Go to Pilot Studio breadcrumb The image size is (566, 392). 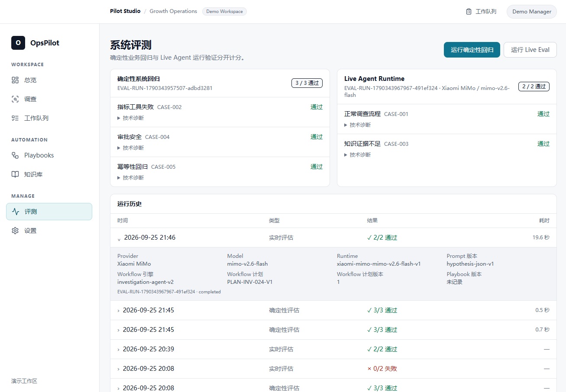(x=125, y=11)
